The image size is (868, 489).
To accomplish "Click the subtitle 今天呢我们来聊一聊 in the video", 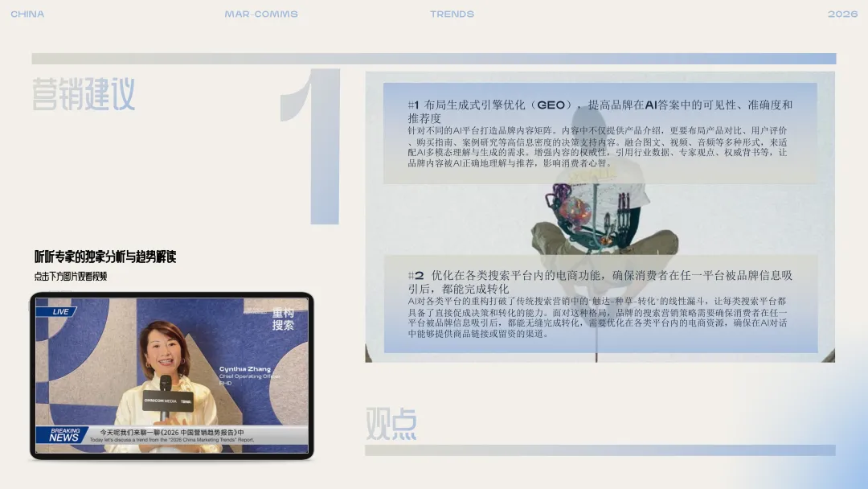I will click(172, 432).
